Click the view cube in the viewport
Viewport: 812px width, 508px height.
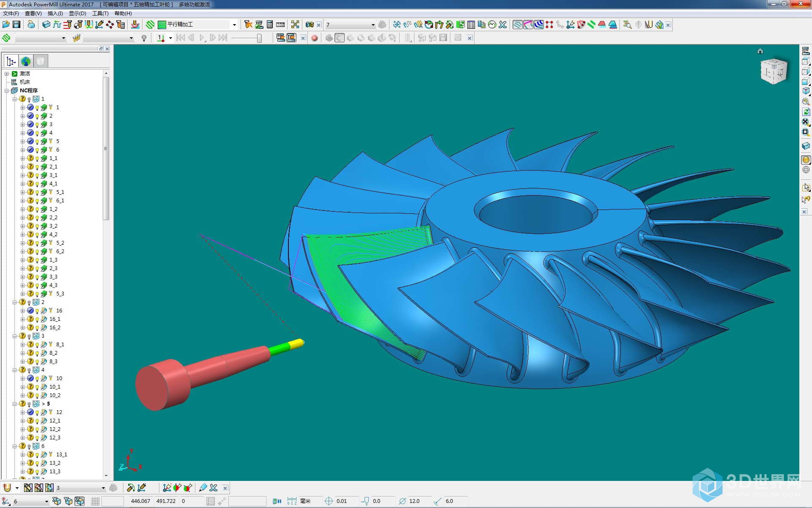(x=774, y=71)
